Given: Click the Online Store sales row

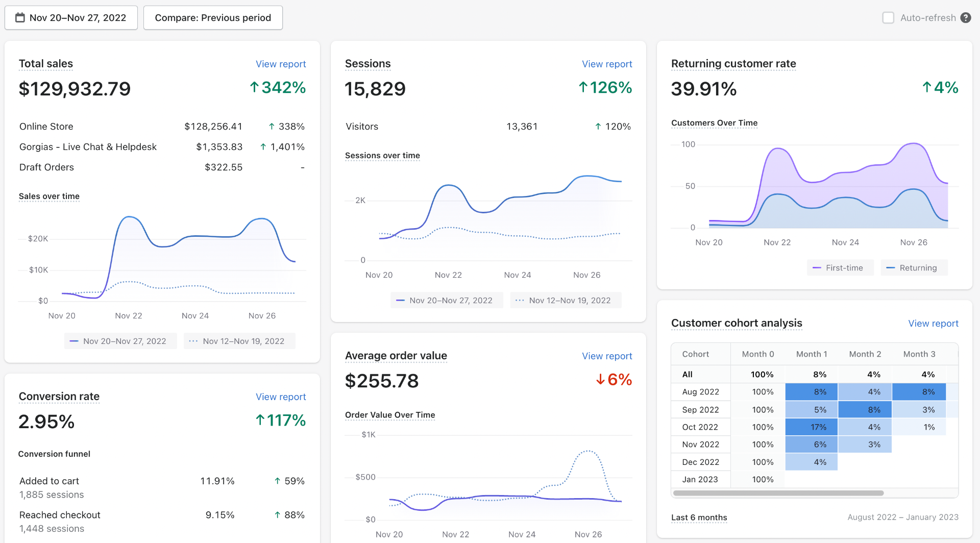Looking at the screenshot, I should click(x=162, y=127).
